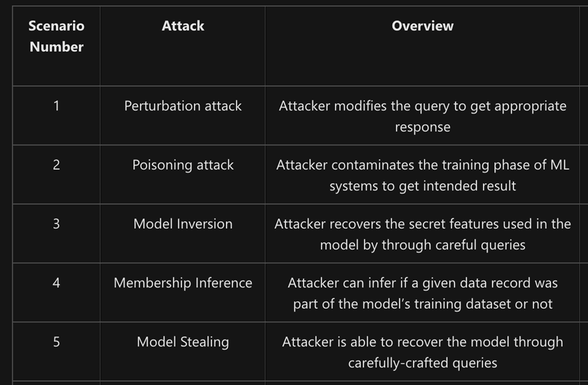Click the word 'response' in row one
Viewport: 588px width, 385px height.
pyautogui.click(x=422, y=127)
